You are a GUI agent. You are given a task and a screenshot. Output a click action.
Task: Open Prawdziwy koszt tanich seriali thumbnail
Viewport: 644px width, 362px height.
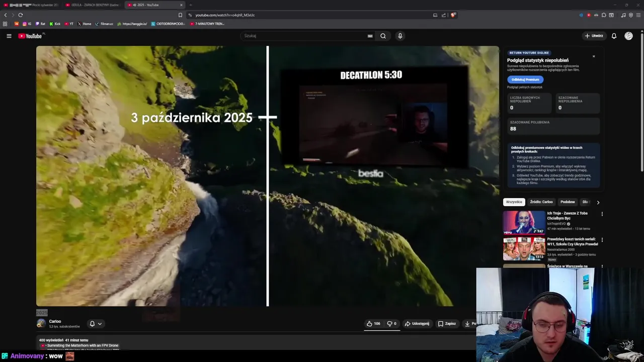(524, 248)
